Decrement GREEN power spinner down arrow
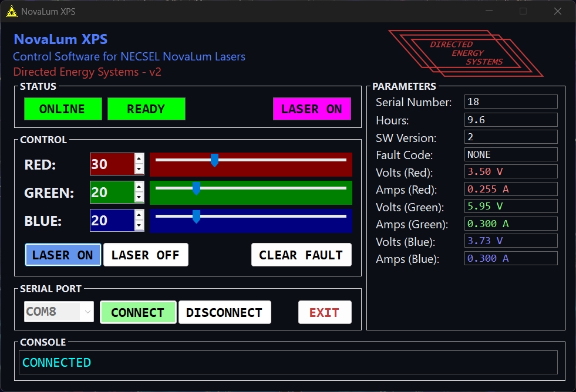Screen dimensions: 576x392 pos(139,198)
